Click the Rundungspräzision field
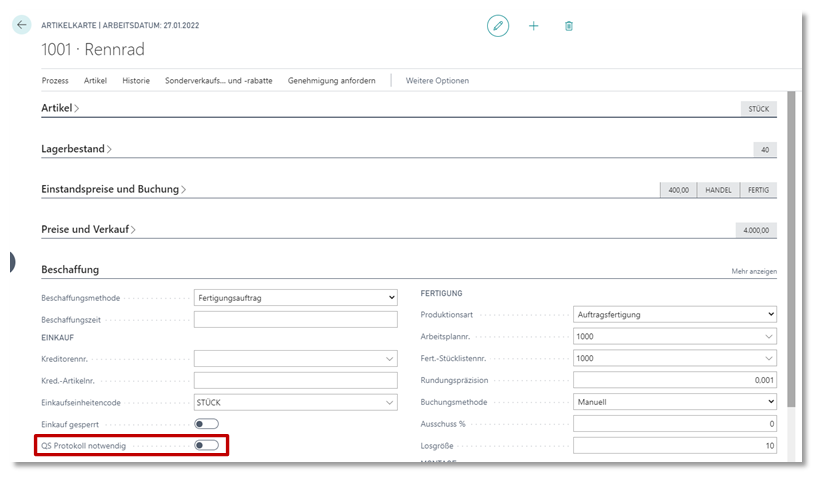The height and width of the screenshot is (481, 819). pyautogui.click(x=675, y=380)
